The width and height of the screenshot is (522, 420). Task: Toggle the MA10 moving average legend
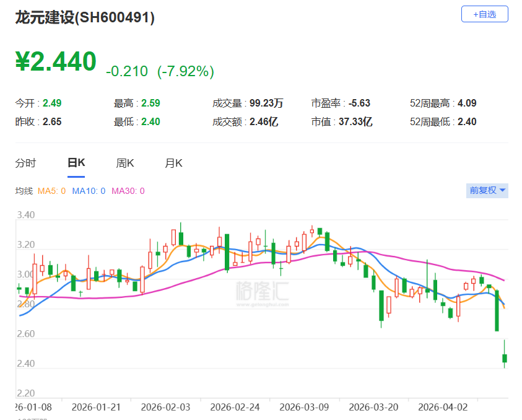coord(89,191)
